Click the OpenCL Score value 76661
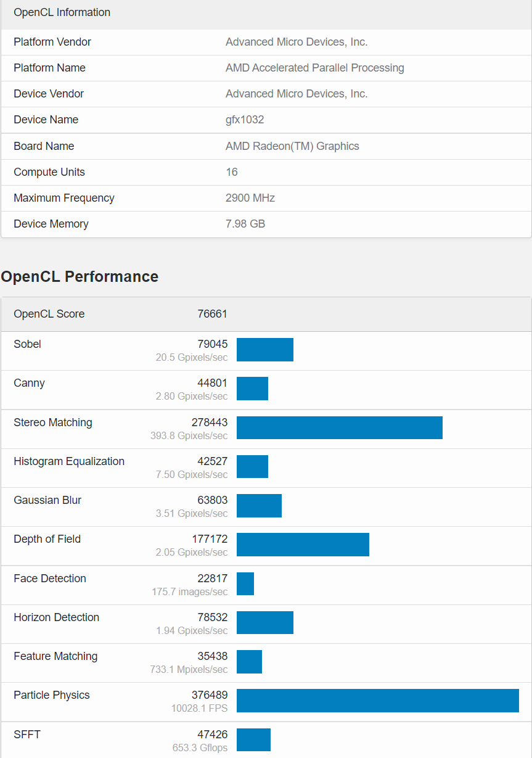 tap(212, 314)
